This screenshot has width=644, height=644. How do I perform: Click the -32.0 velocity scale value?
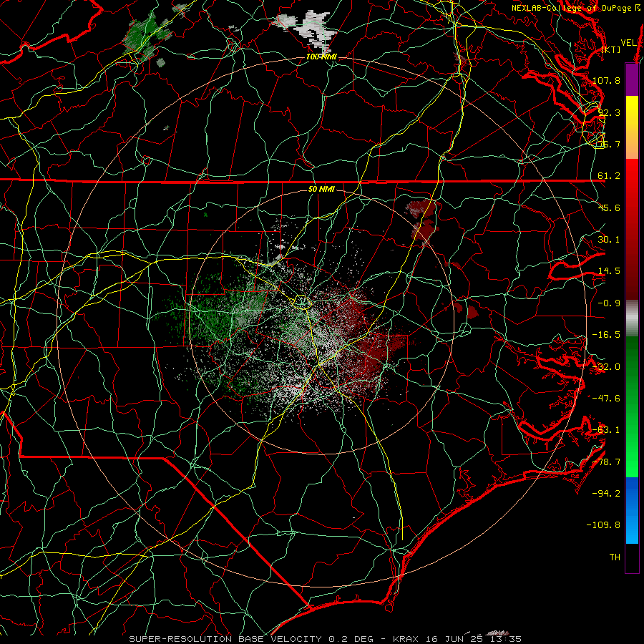(x=606, y=367)
